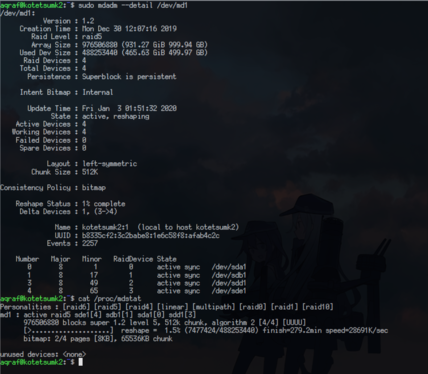Click the mdadm --detail /dev/md1 command text
The image size is (428, 374).
click(133, 5)
